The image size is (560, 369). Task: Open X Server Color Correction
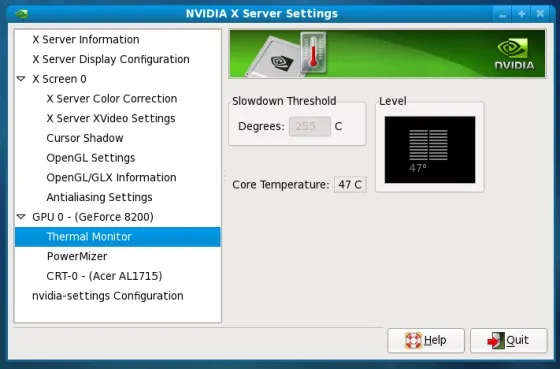[x=112, y=99]
